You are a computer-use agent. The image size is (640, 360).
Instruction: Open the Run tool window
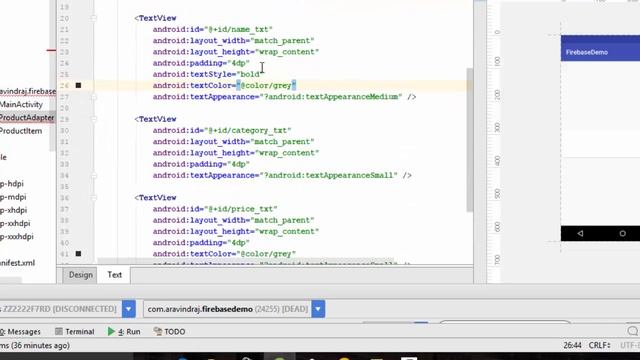coord(124,331)
